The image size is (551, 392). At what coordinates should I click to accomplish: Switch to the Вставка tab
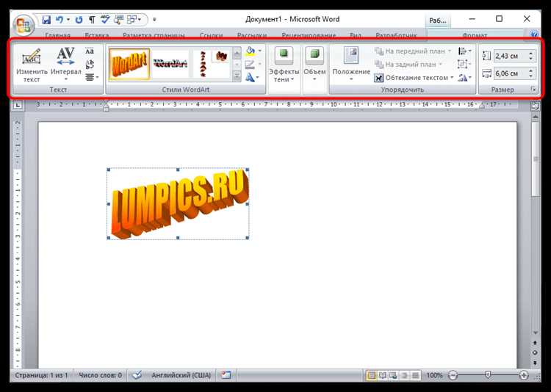click(x=97, y=35)
